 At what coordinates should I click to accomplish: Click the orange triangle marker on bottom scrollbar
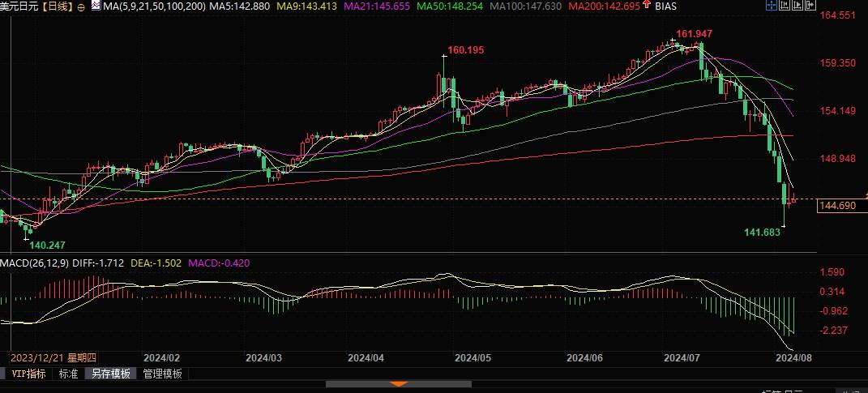(397, 383)
